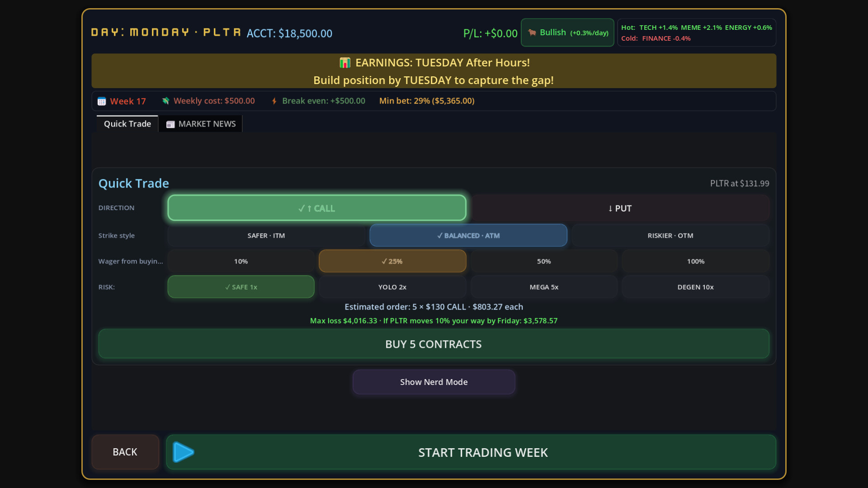Click the Week 17 label

[x=128, y=101]
